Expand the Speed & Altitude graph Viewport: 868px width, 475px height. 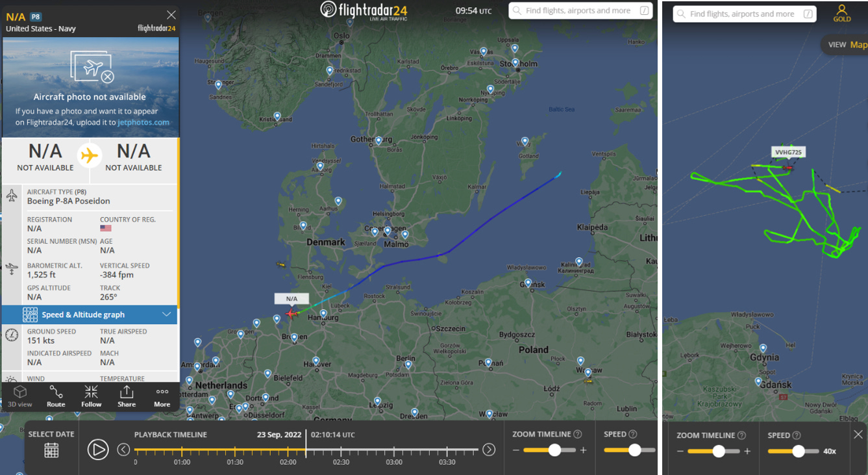pyautogui.click(x=90, y=315)
